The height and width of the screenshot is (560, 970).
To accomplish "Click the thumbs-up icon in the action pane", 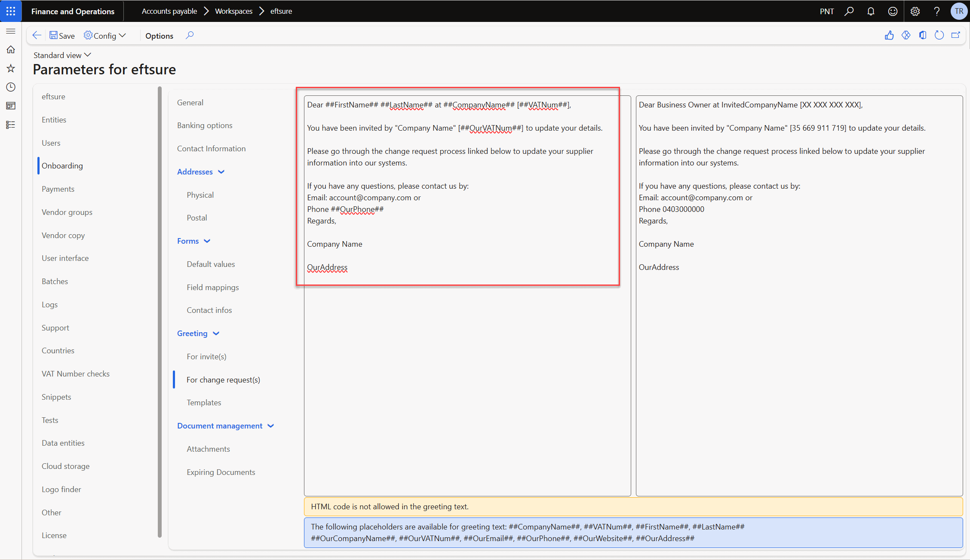I will pyautogui.click(x=889, y=35).
